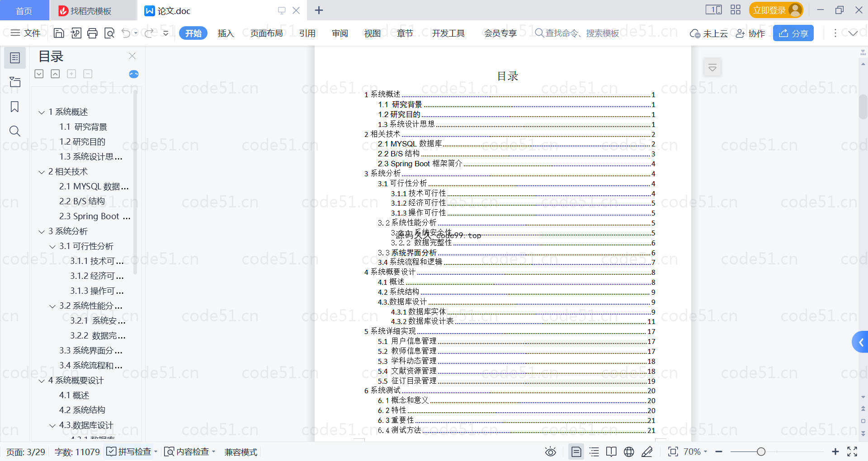This screenshot has width=868, height=461.
Task: Click the 协作 collaboration button
Action: pyautogui.click(x=750, y=33)
